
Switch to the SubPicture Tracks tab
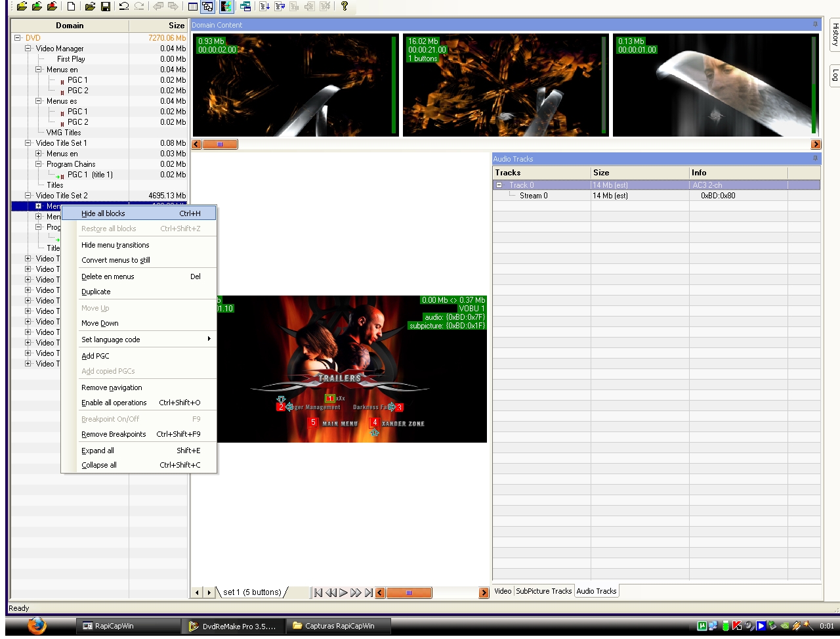pos(543,591)
